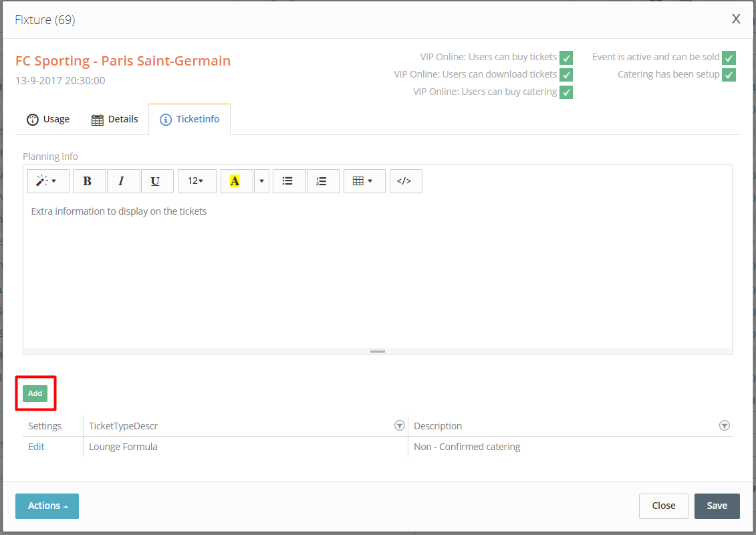The image size is (756, 535).
Task: Toggle bold formatting
Action: pos(89,181)
